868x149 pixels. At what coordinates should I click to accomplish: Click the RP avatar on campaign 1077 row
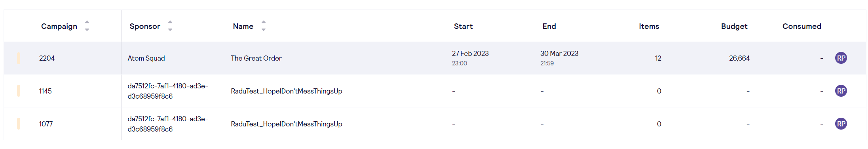841,124
